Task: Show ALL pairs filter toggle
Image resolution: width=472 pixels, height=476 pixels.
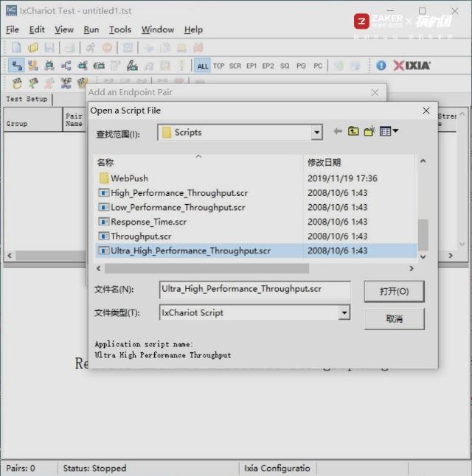Action: tap(203, 66)
